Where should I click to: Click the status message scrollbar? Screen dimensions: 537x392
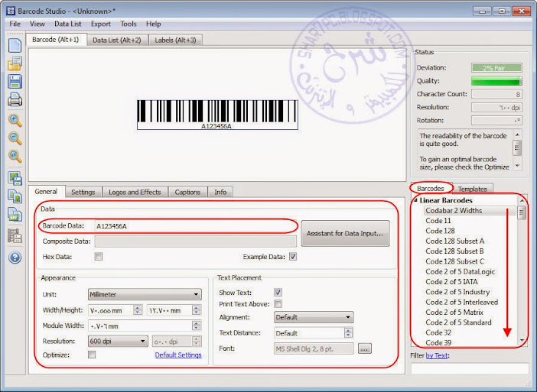pyautogui.click(x=517, y=150)
